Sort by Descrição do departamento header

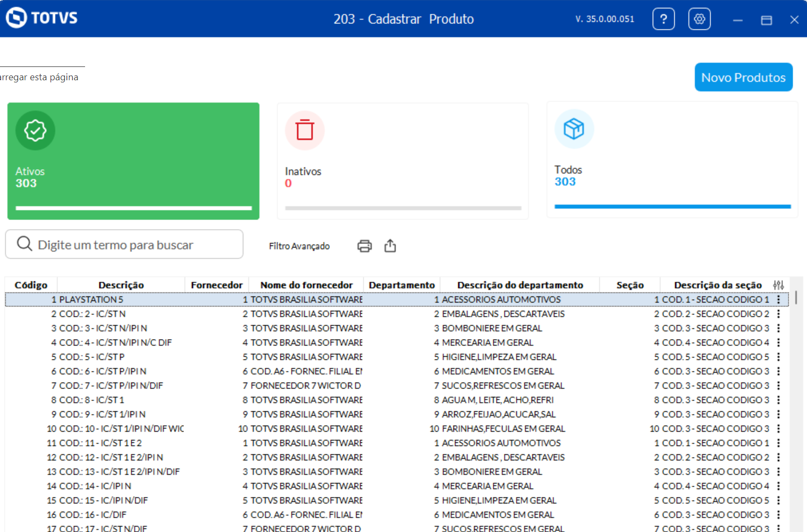[x=520, y=285]
